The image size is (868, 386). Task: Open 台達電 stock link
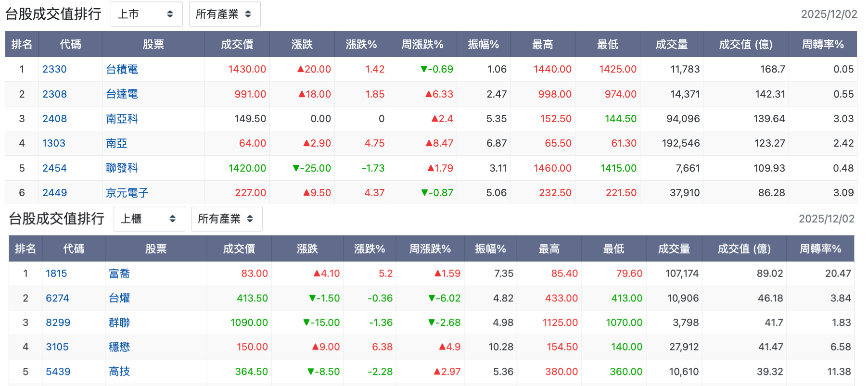(x=122, y=94)
